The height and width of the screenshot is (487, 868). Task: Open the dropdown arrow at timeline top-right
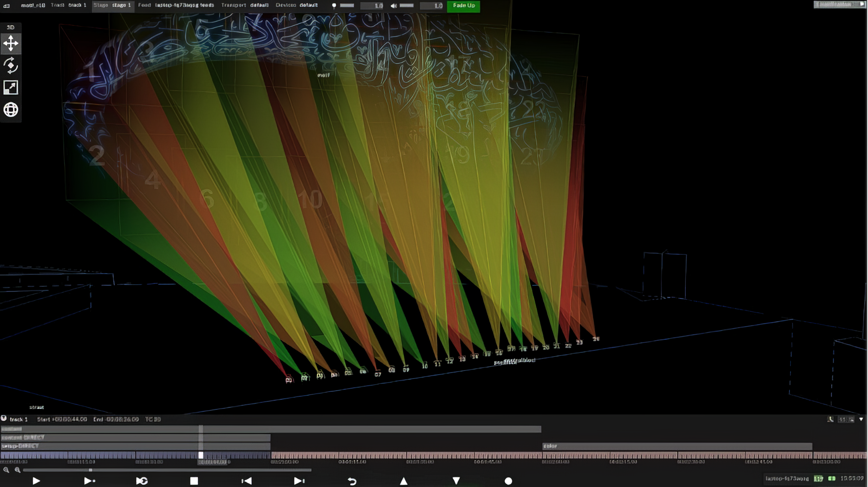(x=861, y=420)
